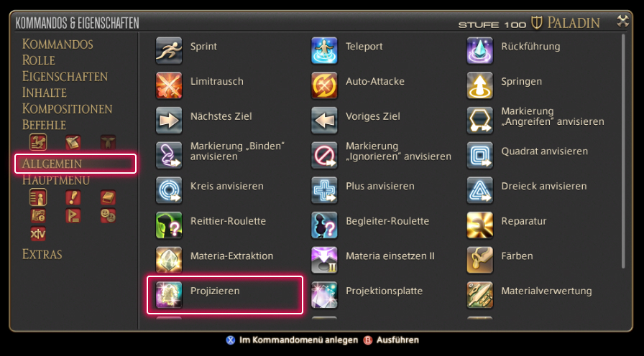Choose the Materia-Extraktion icon
Viewport: 644px width, 356px height.
169,260
